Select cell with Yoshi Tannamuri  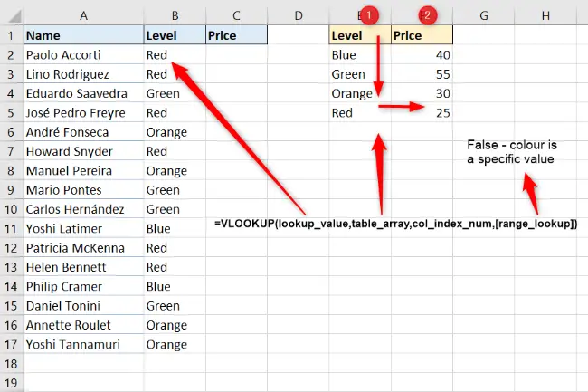83,344
